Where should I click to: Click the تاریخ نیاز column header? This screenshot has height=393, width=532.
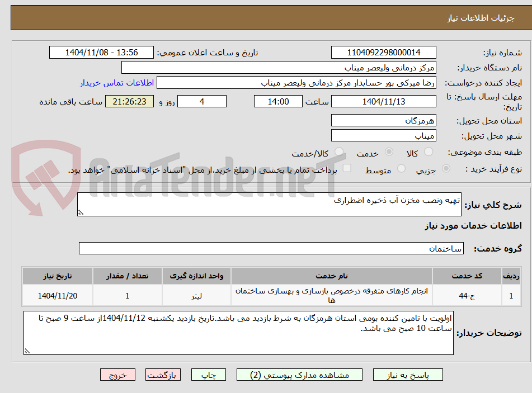pos(57,276)
